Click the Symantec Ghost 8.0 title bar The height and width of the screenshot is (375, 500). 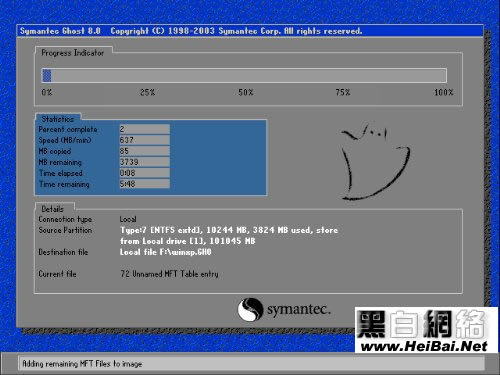coord(250,31)
